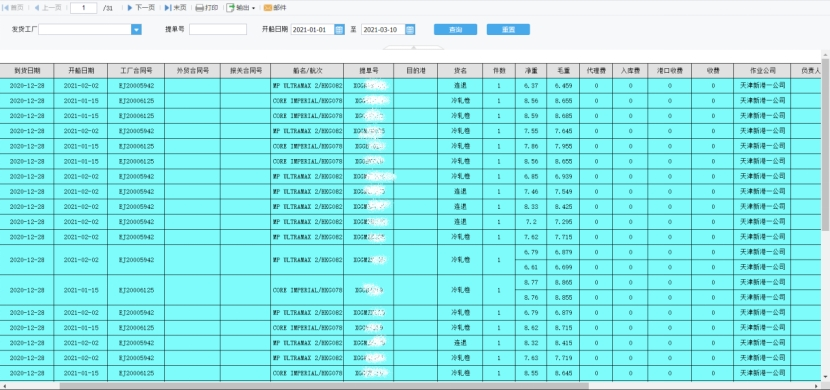
Task: Select net weight cell 7.86
Action: coord(531,146)
